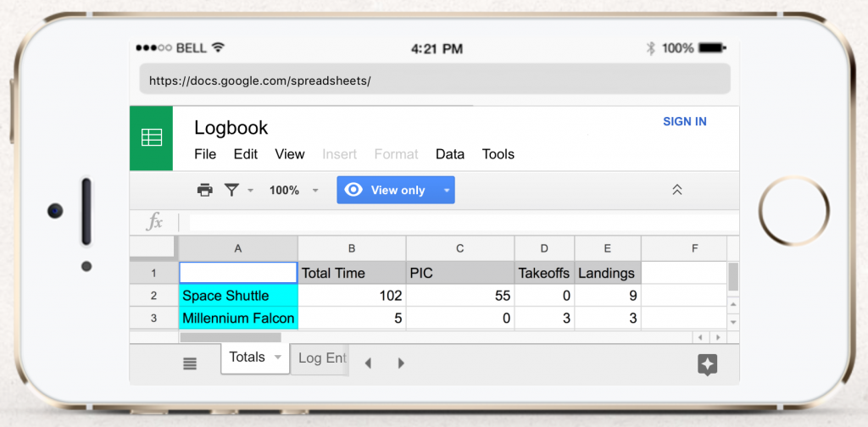The height and width of the screenshot is (427, 868).
Task: Switch to the Log Entries sheet tab
Action: click(x=320, y=358)
